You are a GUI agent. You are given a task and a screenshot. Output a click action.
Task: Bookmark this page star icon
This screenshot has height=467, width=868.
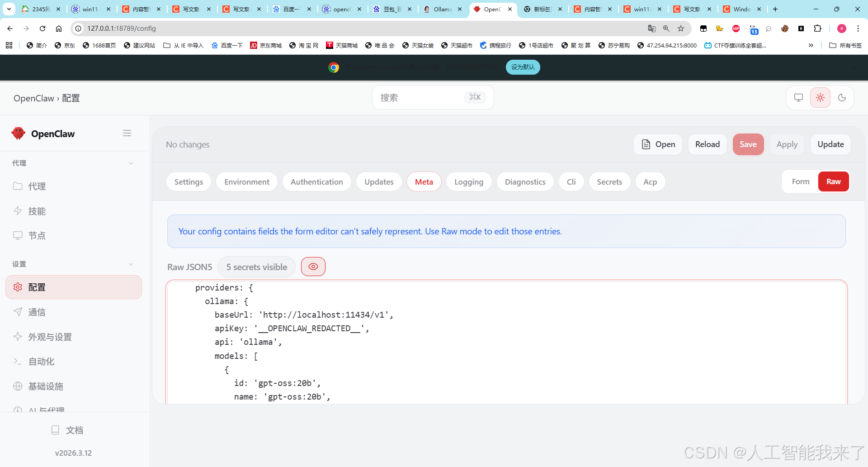pos(681,29)
